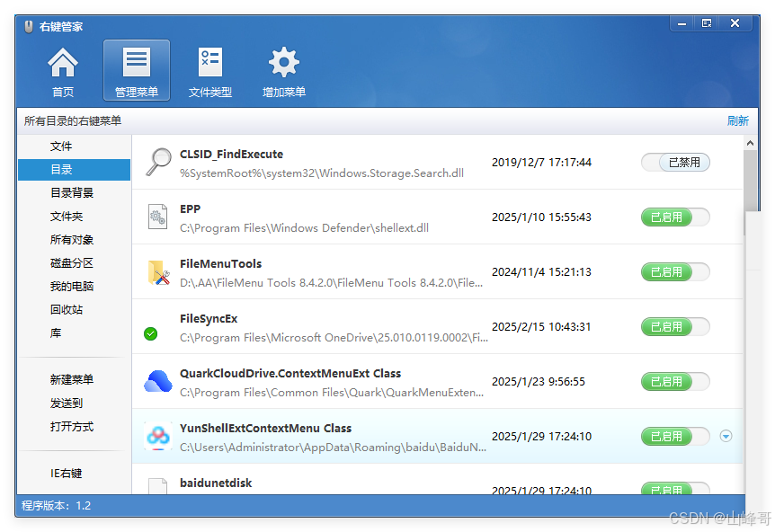Disable the FileMenuTools 已启用 switch
Viewport: 775px width, 532px height.
pos(675,271)
